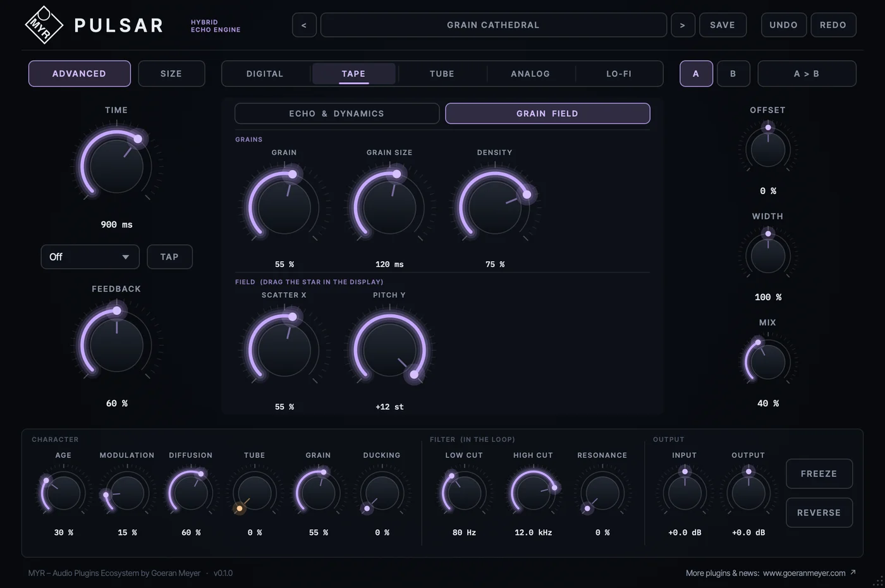Click the WIDTH knob
This screenshot has height=588, width=885.
point(767,256)
